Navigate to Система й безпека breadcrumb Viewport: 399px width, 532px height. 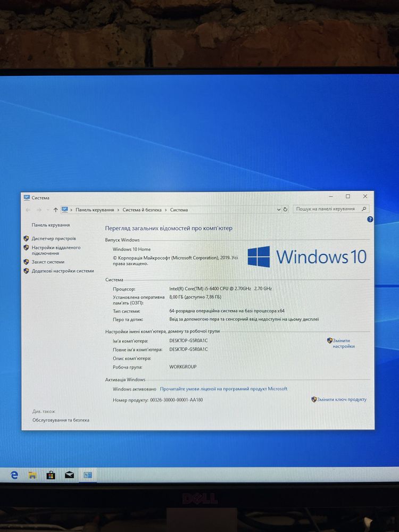tap(142, 210)
